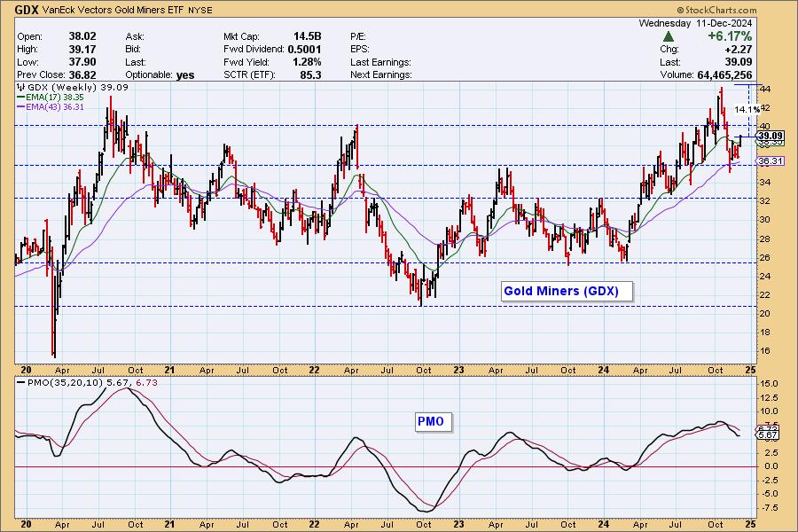The width and height of the screenshot is (798, 532).
Task: Click the EPS label
Action: pyautogui.click(x=360, y=50)
